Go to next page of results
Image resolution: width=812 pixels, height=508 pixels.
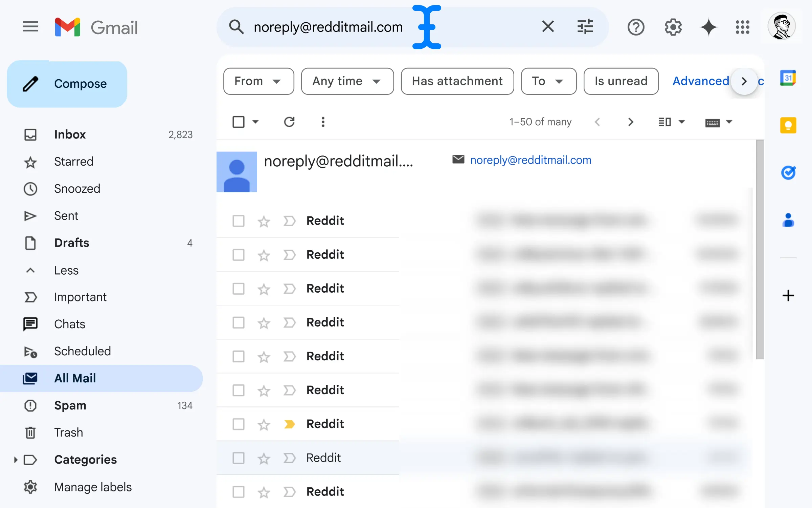coord(630,122)
